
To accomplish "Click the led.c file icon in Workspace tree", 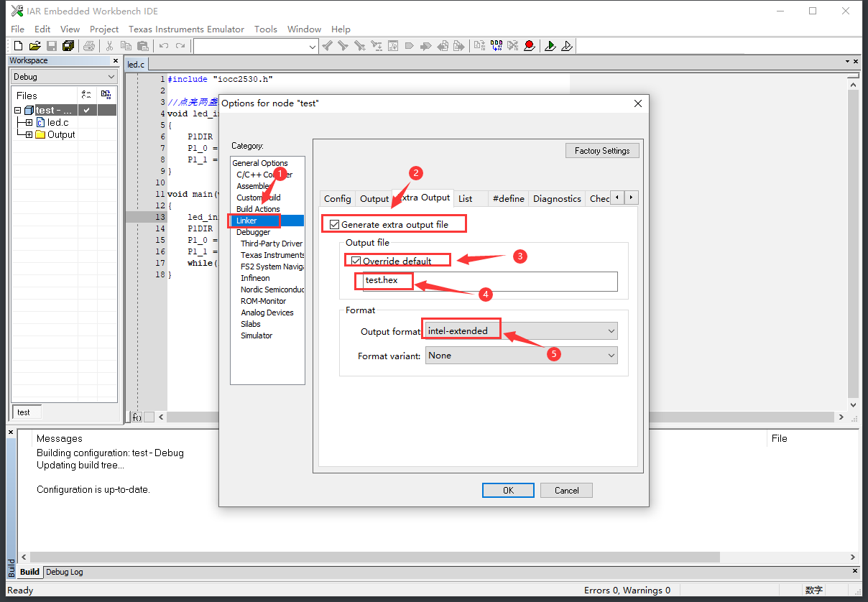I will 41,123.
